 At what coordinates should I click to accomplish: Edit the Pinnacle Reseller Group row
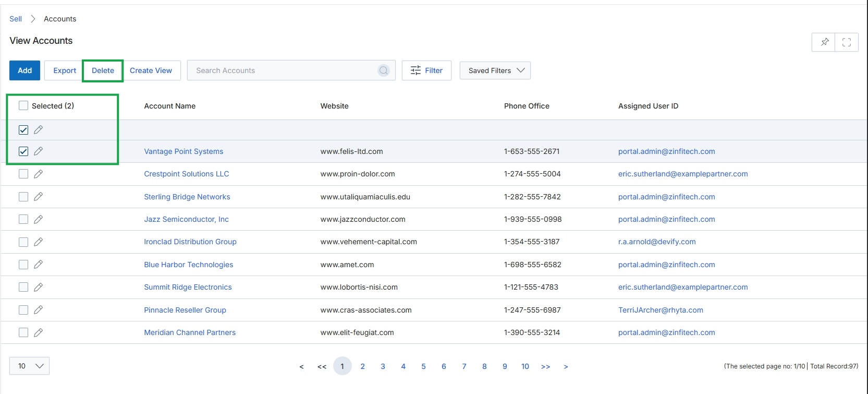coord(39,310)
